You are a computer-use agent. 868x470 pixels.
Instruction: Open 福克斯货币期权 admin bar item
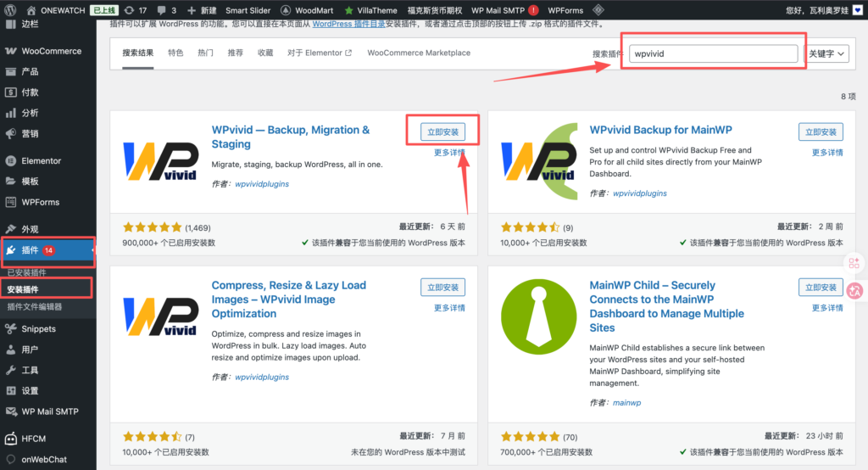pyautogui.click(x=435, y=10)
